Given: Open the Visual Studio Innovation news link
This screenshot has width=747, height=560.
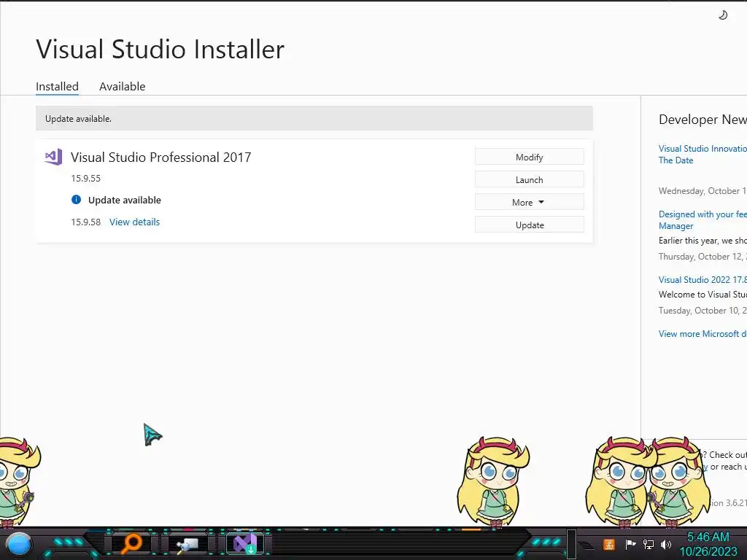Looking at the screenshot, I should tap(703, 155).
